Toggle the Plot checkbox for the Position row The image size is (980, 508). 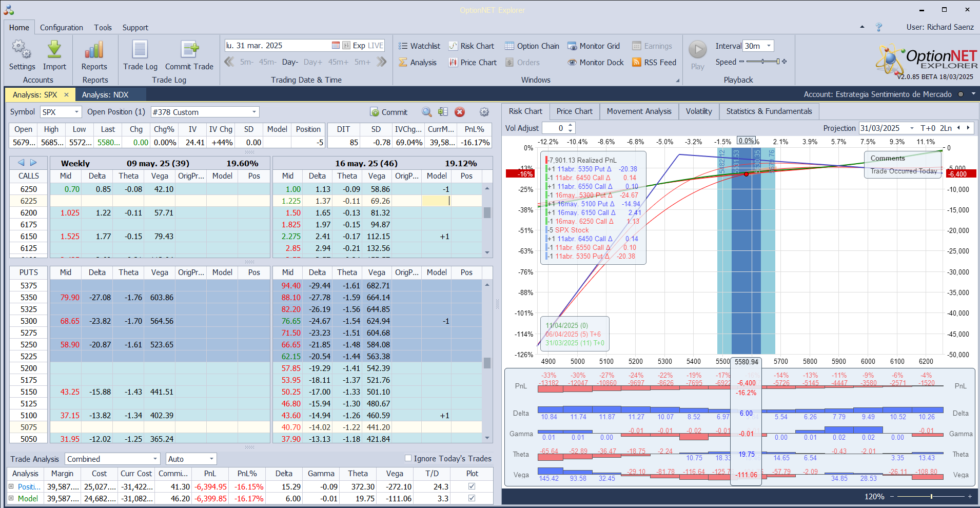click(x=472, y=486)
